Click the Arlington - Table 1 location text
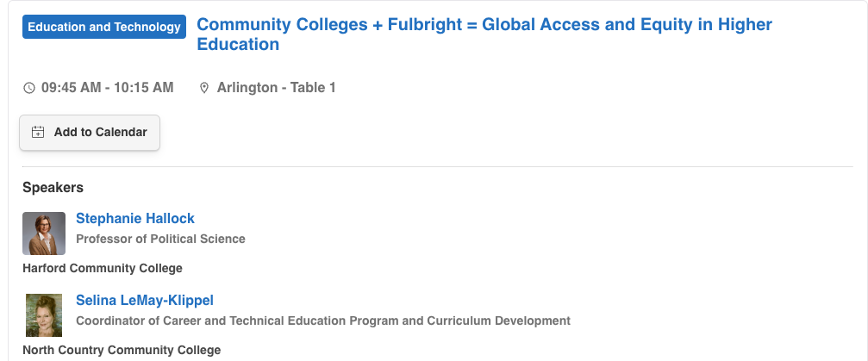The height and width of the screenshot is (361, 868). point(276,88)
